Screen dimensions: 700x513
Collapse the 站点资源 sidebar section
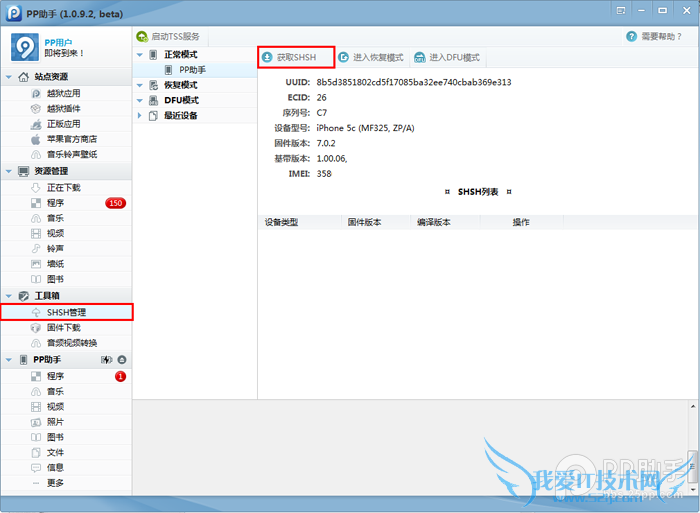coord(8,77)
